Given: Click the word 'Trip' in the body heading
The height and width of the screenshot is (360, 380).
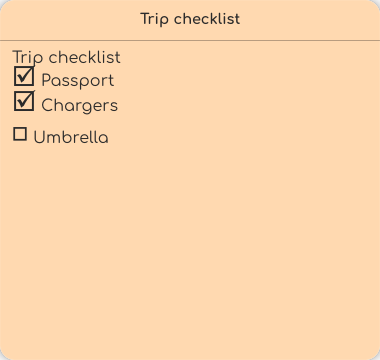Looking at the screenshot, I should [x=28, y=57].
